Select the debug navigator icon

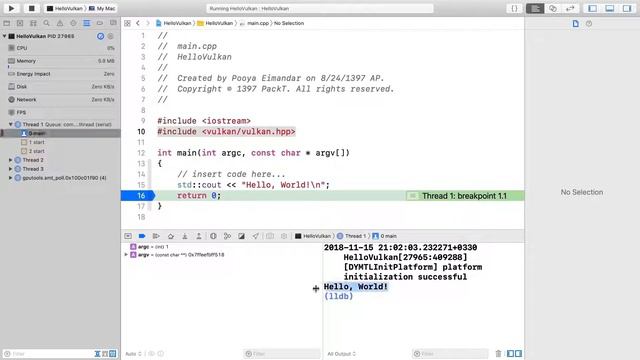tap(87, 23)
